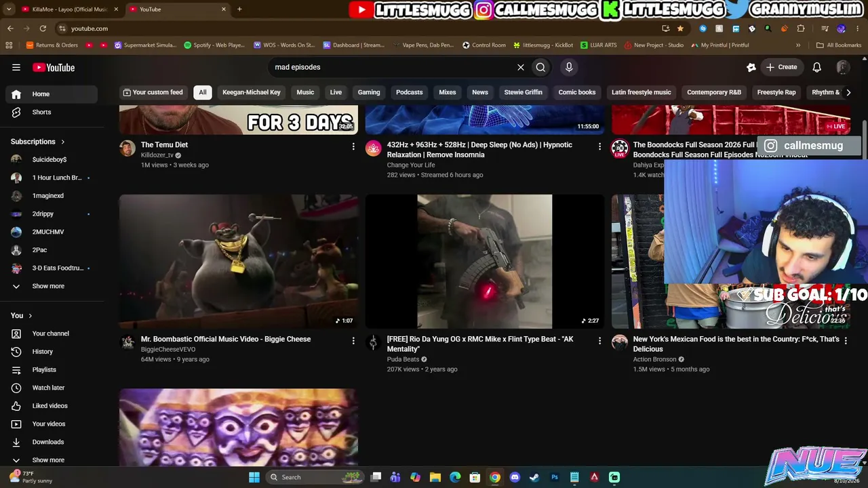Viewport: 868px width, 488px height.
Task: Select the Keegan-Michael Key chip
Action: [252, 92]
